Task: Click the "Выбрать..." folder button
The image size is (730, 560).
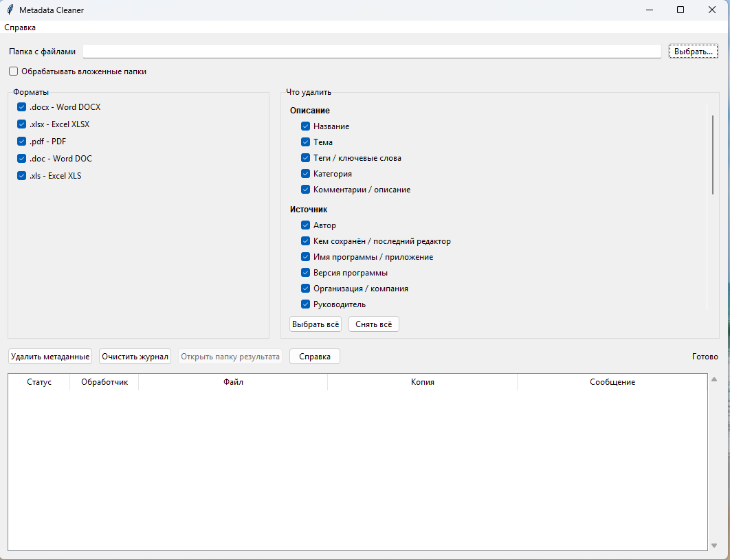Action: point(693,51)
